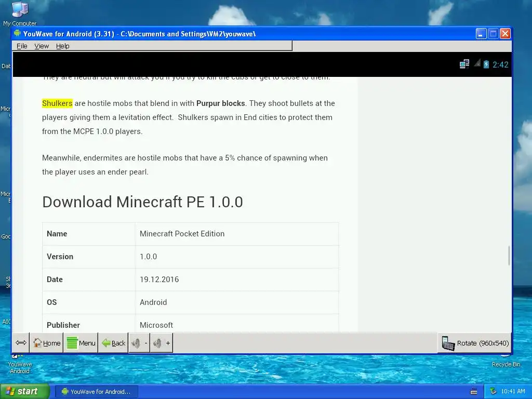Screen dimensions: 532x399
Task: Open the View menu
Action: click(x=42, y=46)
